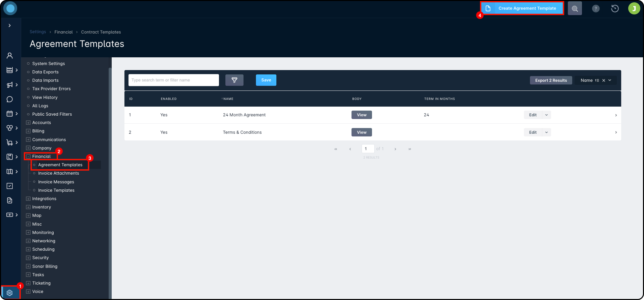Screen dimensions: 644x300
Task: Open the calendar scheduling icon in sidebar
Action: (x=10, y=114)
